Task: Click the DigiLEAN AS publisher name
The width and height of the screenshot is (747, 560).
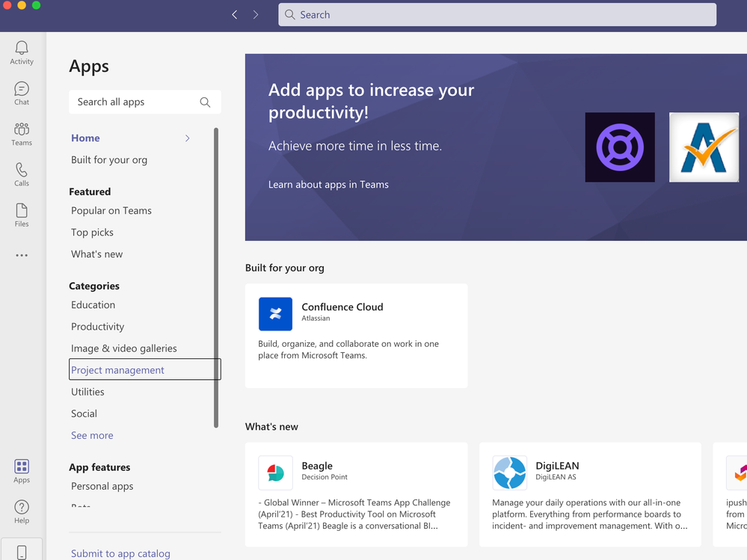Action: (x=556, y=477)
